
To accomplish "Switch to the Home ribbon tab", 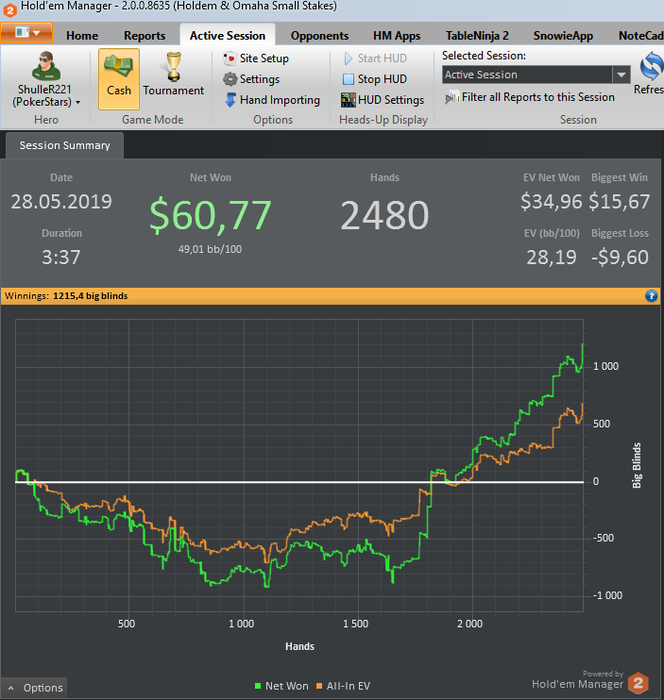I will pos(82,36).
